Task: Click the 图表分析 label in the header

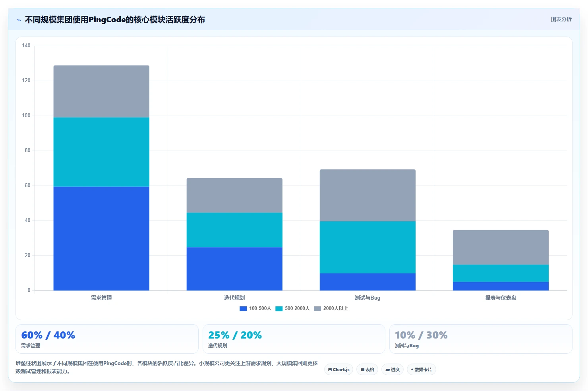Action: click(x=561, y=19)
